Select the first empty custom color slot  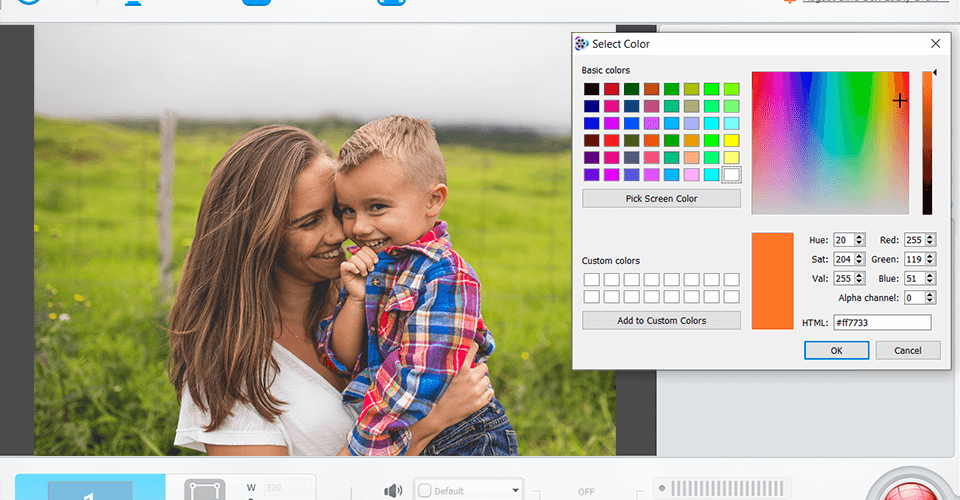(591, 280)
